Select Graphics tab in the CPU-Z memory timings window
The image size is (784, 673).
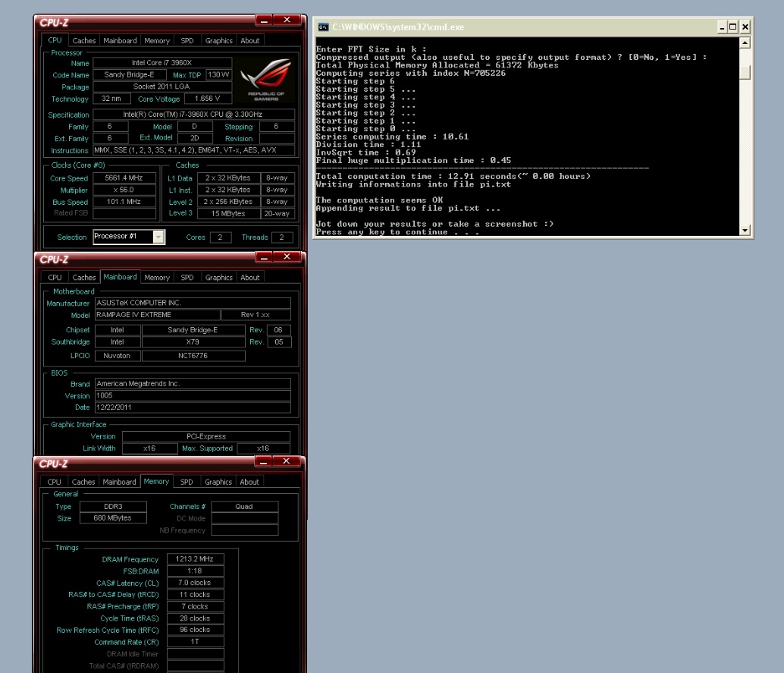[x=218, y=482]
